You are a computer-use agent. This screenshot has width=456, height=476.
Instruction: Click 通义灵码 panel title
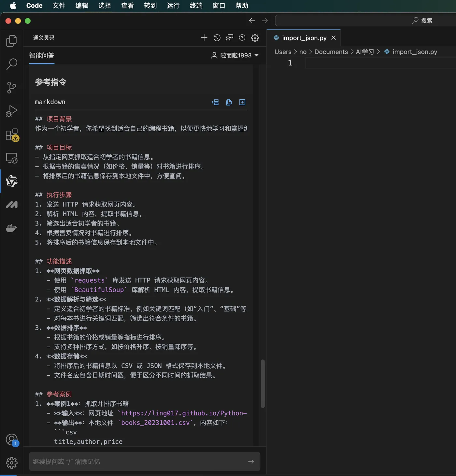click(44, 38)
